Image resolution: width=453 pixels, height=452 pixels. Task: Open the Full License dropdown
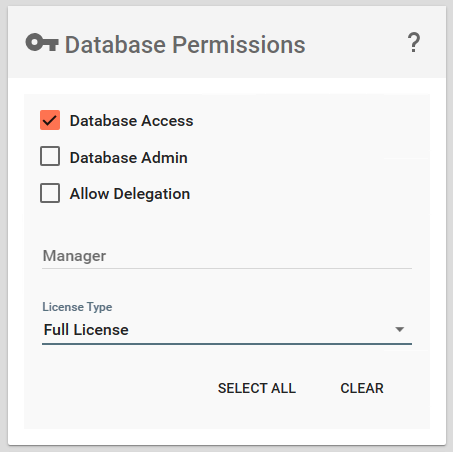pos(227,330)
